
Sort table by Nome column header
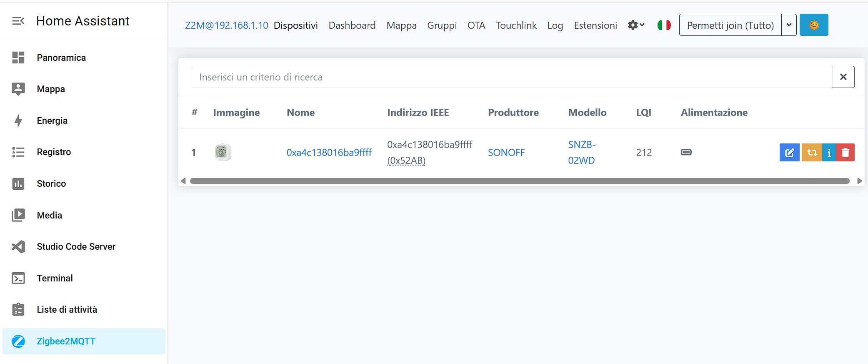[x=301, y=113]
